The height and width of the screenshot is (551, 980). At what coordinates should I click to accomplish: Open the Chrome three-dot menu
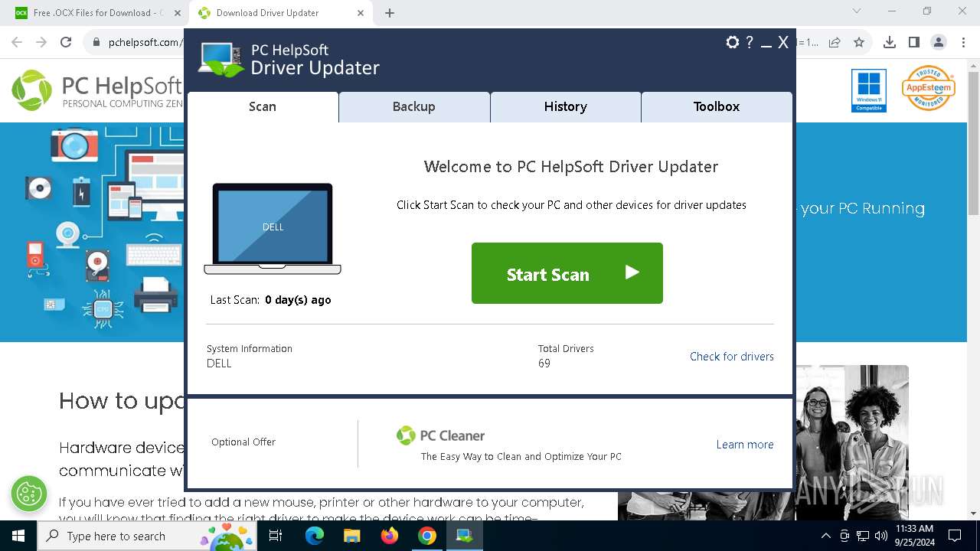(x=962, y=43)
